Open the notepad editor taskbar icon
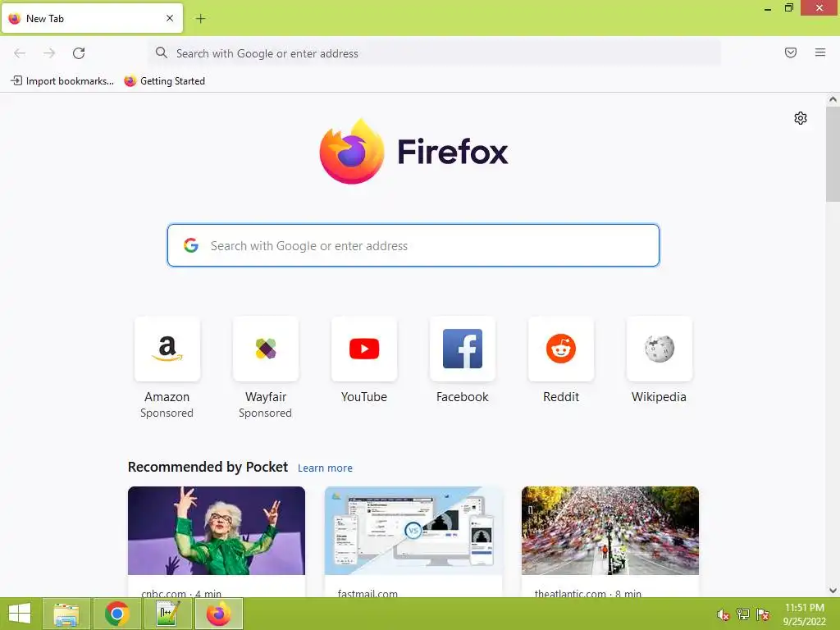The width and height of the screenshot is (840, 630). click(x=168, y=614)
